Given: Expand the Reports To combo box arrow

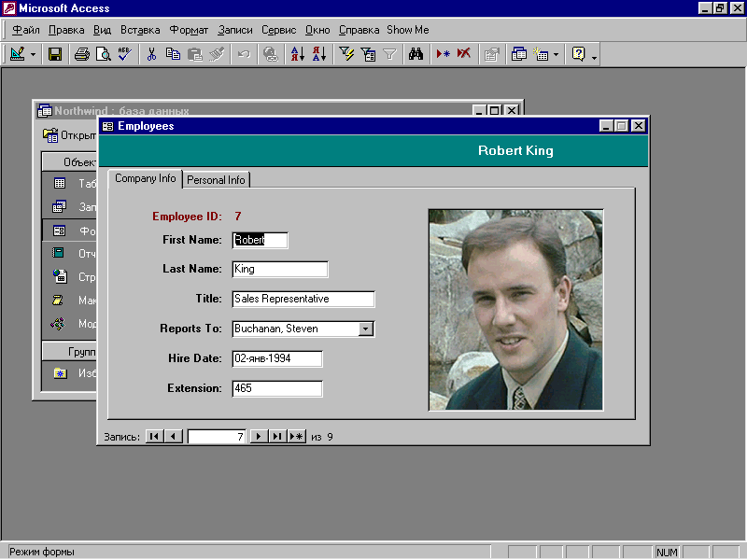Looking at the screenshot, I should [x=365, y=329].
